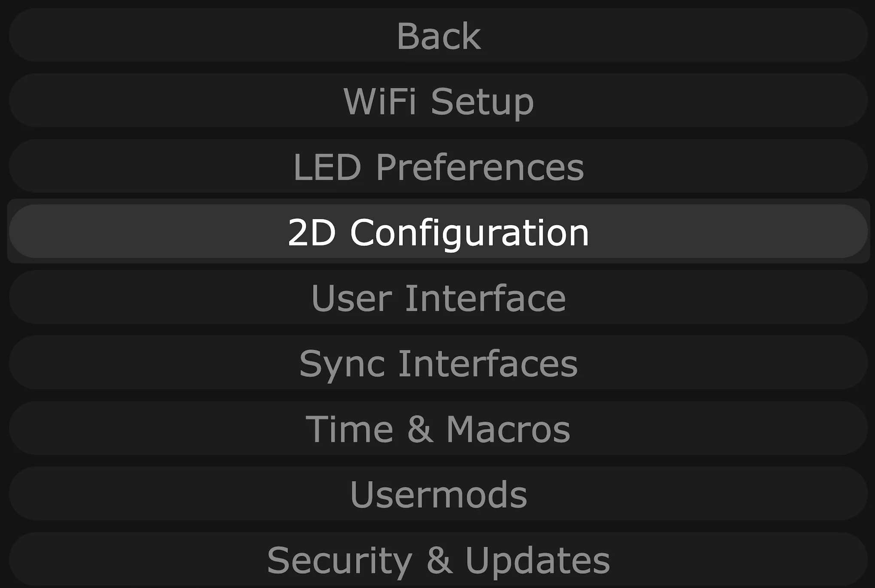Viewport: 875px width, 588px height.
Task: Open LED Preferences
Action: point(438,167)
